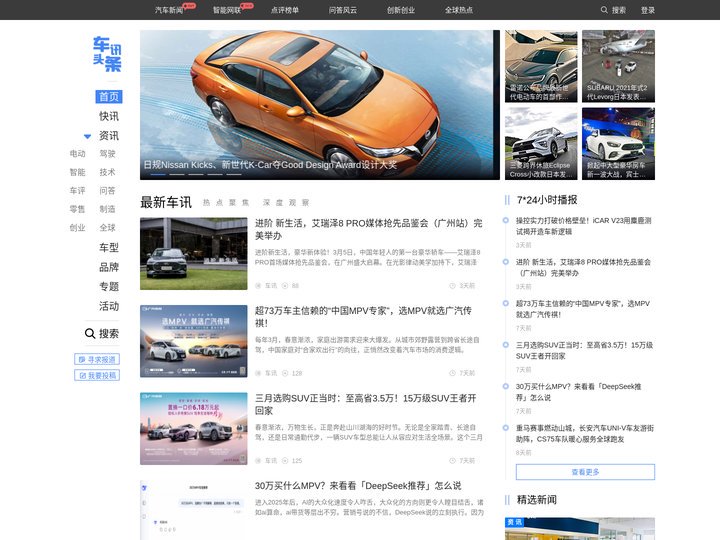720x540 pixels.
Task: Click the 查看更多 button
Action: 585,472
